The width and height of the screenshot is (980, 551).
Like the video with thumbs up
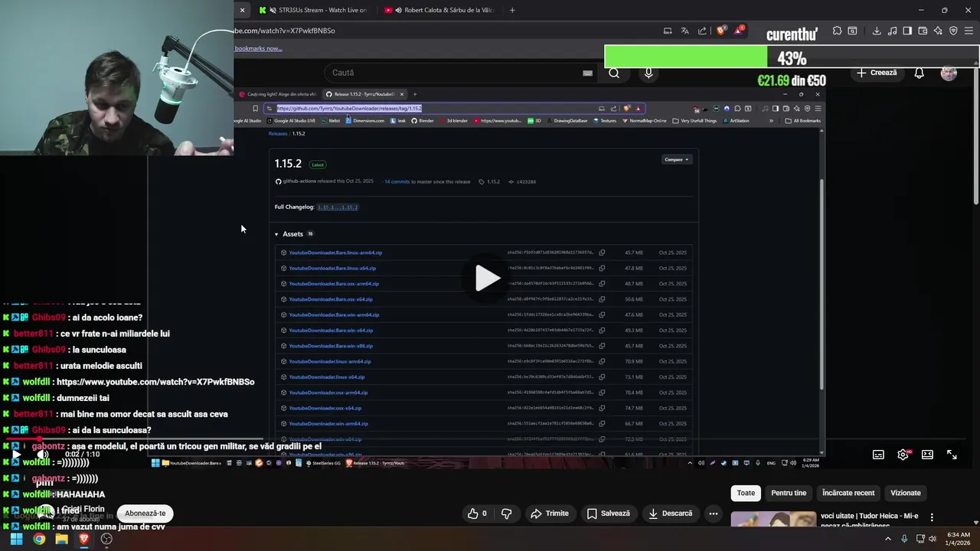pos(477,514)
